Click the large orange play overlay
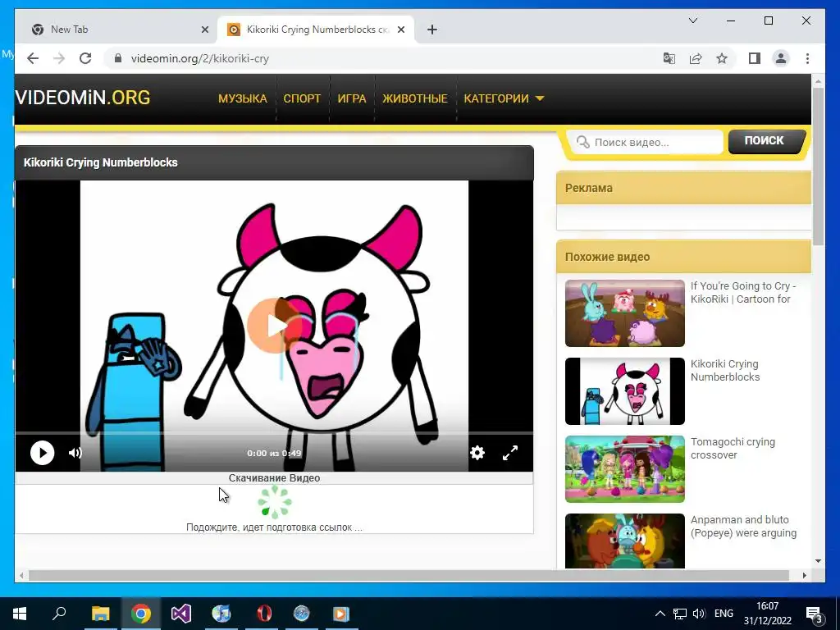 [275, 326]
